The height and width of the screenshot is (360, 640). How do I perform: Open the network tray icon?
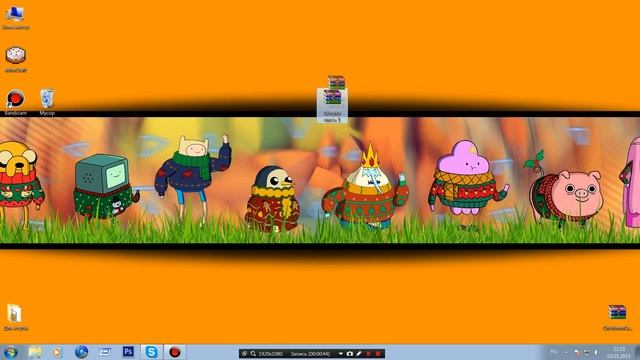[587, 352]
